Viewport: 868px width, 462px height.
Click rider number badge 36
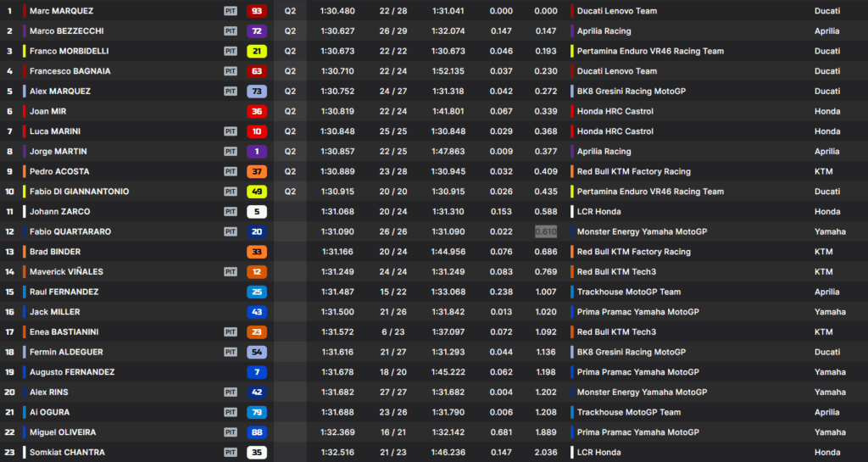257,111
